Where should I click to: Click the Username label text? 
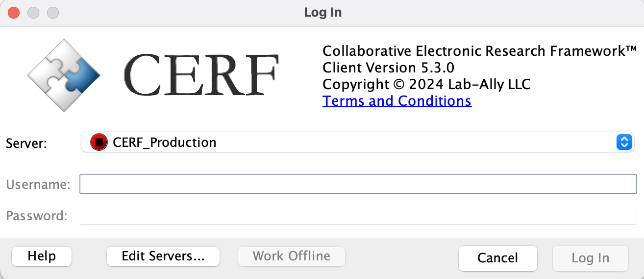click(38, 185)
